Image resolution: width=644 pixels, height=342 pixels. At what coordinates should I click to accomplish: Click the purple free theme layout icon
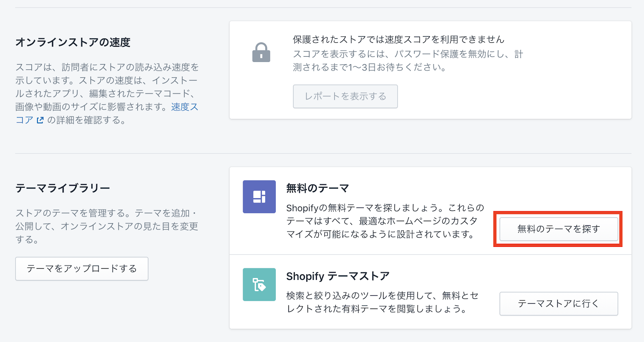(259, 197)
